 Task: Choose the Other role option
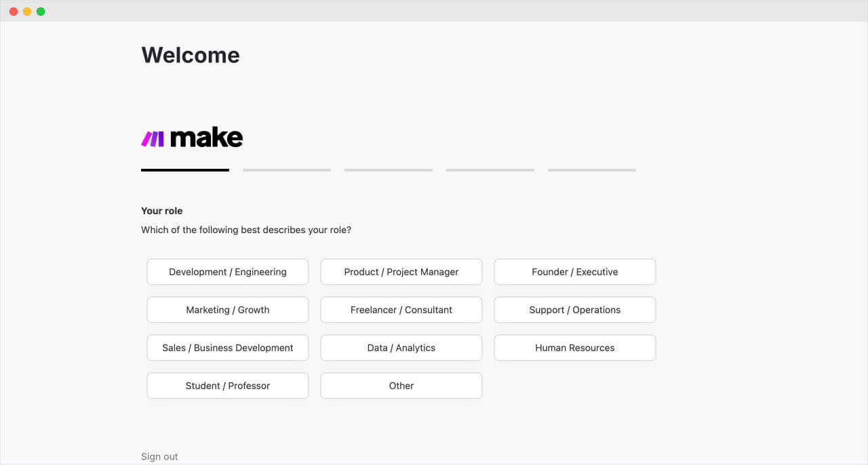pyautogui.click(x=401, y=385)
